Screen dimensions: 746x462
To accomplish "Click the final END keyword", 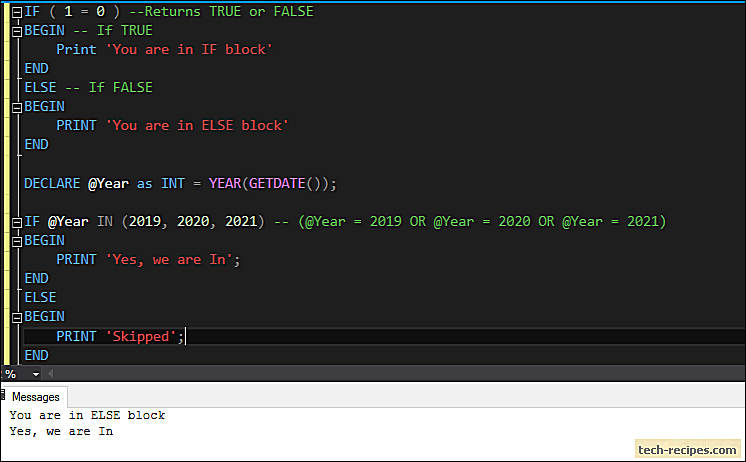I will coord(37,355).
